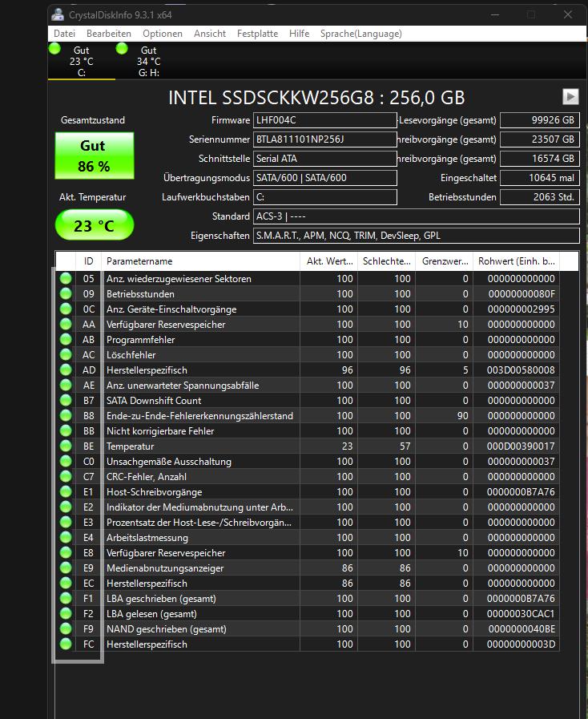Open the Ansicht menu
This screenshot has height=719, width=588.
(x=209, y=34)
